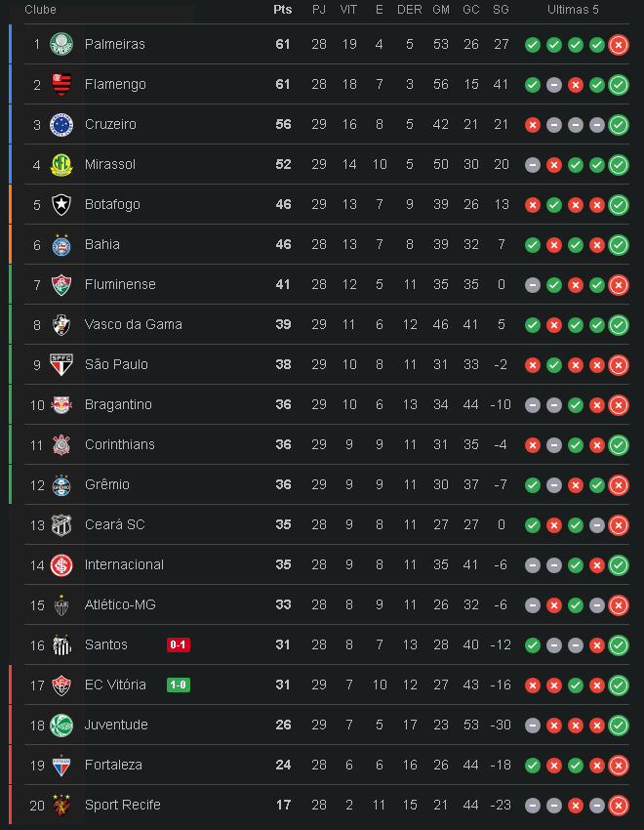Viewport: 644px width, 830px height.
Task: Click the Santos 0-1 live score badge
Action: click(x=179, y=644)
